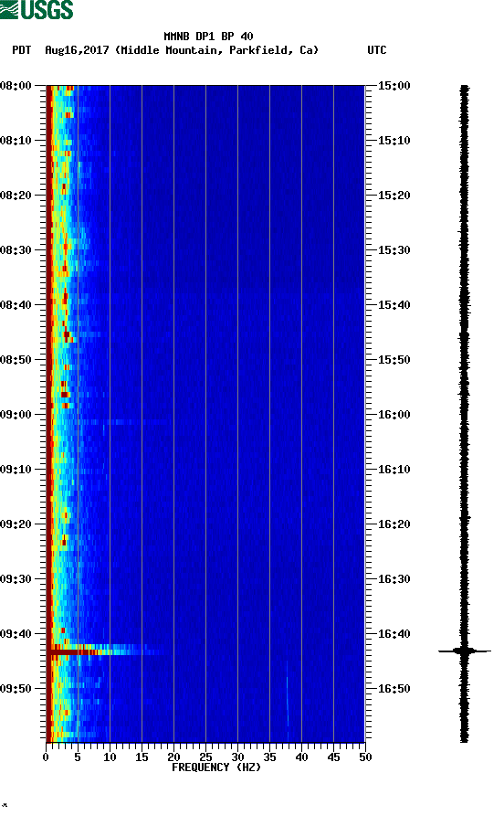Click the 16:40 UTC time label
This screenshot has width=504, height=815.
tap(394, 633)
